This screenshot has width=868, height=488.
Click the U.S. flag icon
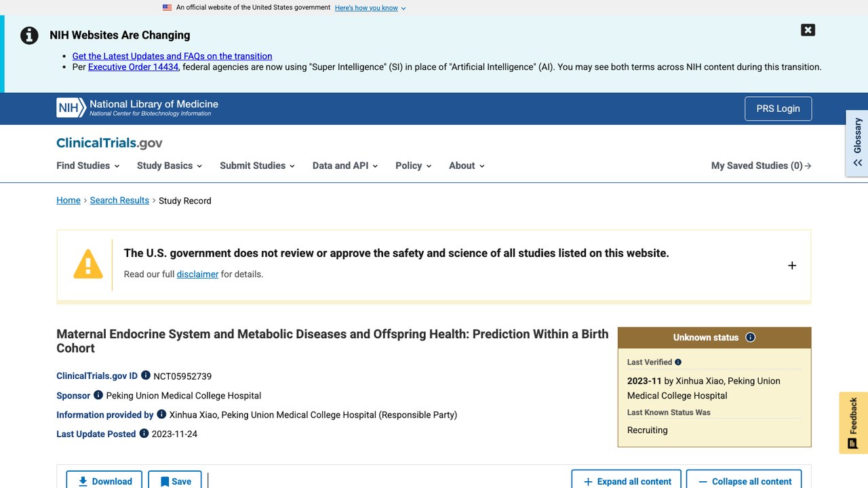pyautogui.click(x=167, y=7)
